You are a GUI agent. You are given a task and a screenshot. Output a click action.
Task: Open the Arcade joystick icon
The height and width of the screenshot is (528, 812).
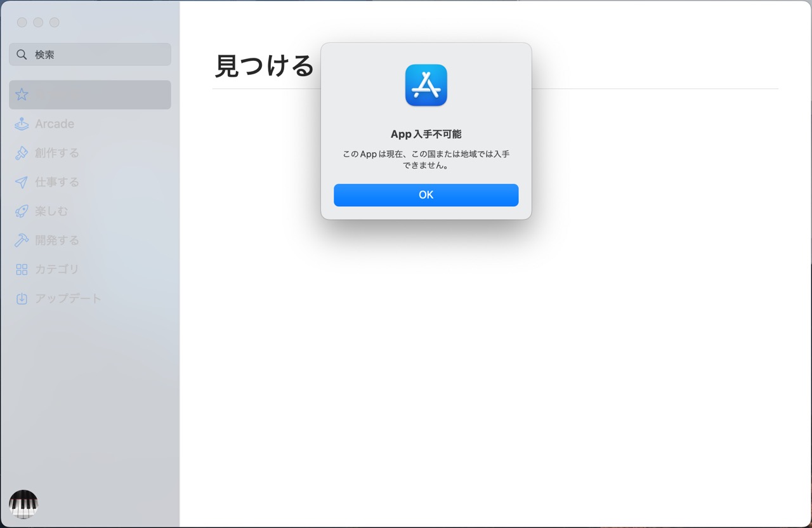pyautogui.click(x=22, y=124)
